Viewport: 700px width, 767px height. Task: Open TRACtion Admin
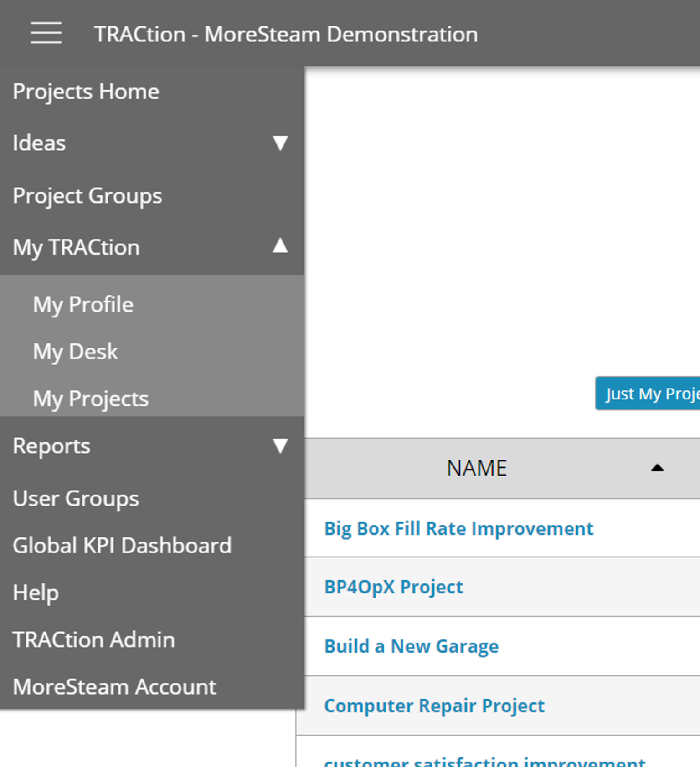tap(94, 640)
